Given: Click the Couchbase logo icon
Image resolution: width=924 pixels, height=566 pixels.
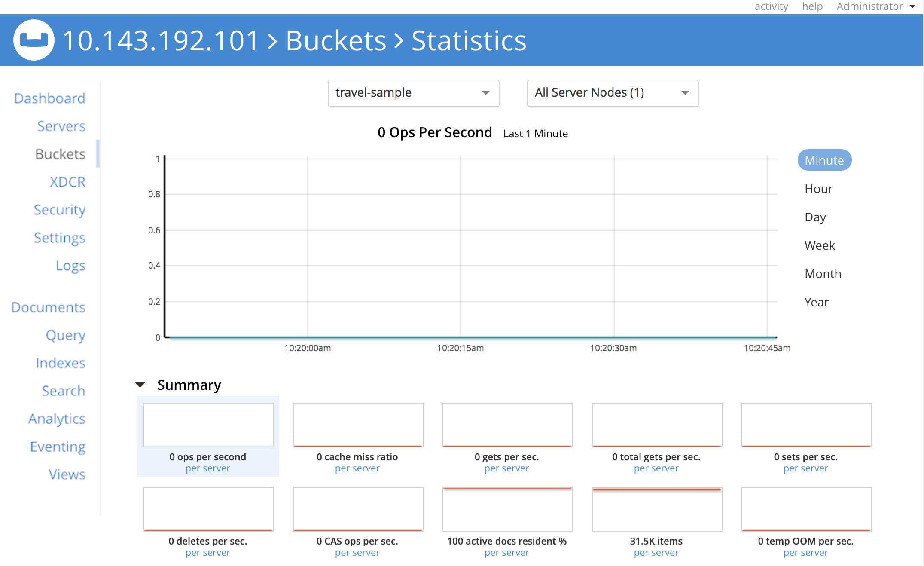Looking at the screenshot, I should pyautogui.click(x=34, y=40).
